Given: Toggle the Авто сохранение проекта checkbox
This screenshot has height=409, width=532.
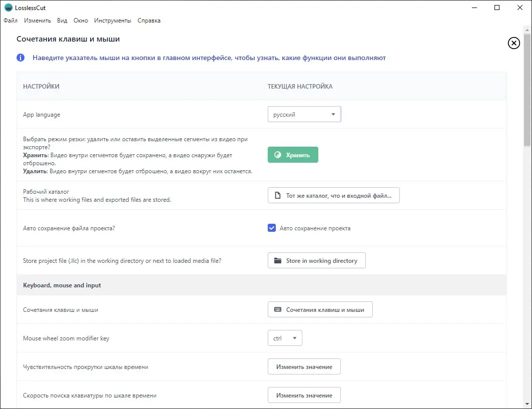Looking at the screenshot, I should coord(271,227).
